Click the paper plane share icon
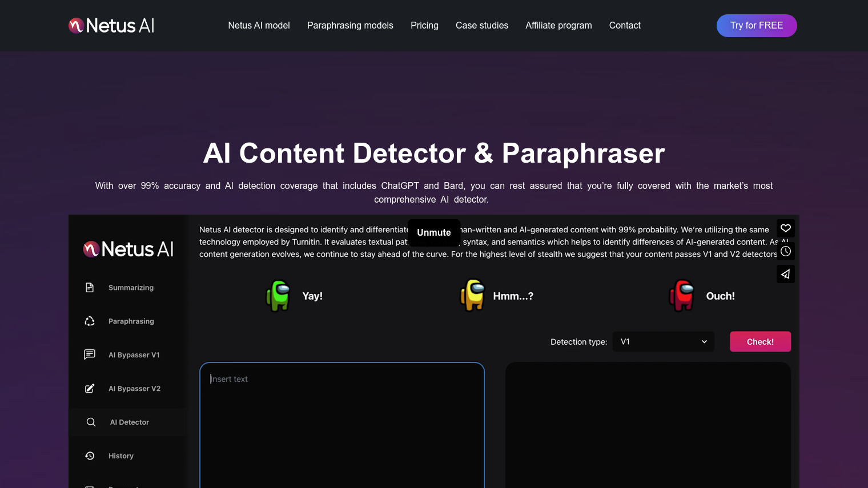Image resolution: width=868 pixels, height=488 pixels. click(x=786, y=274)
